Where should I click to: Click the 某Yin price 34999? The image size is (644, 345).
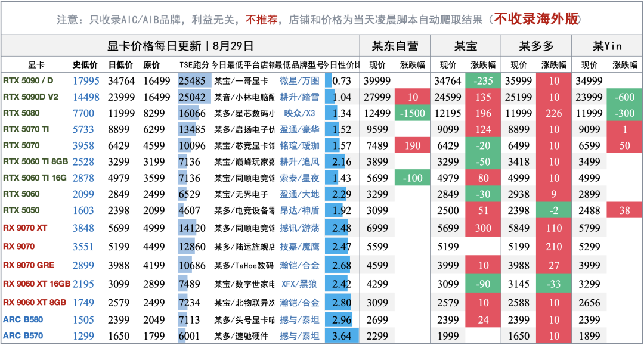tap(589, 81)
